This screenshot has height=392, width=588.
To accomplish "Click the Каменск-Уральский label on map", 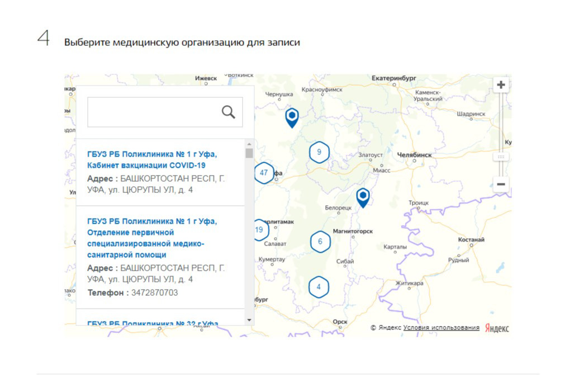I will point(428,95).
